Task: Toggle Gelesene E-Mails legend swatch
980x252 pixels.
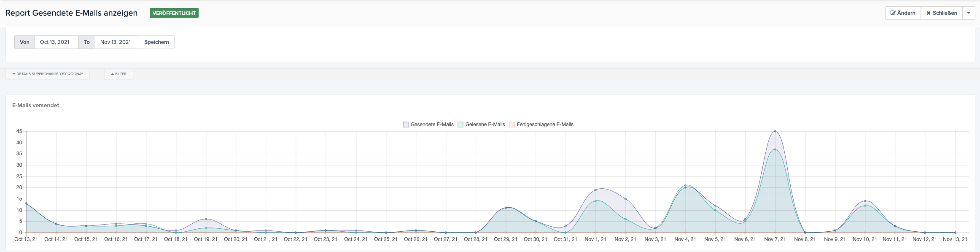Action: click(x=460, y=125)
